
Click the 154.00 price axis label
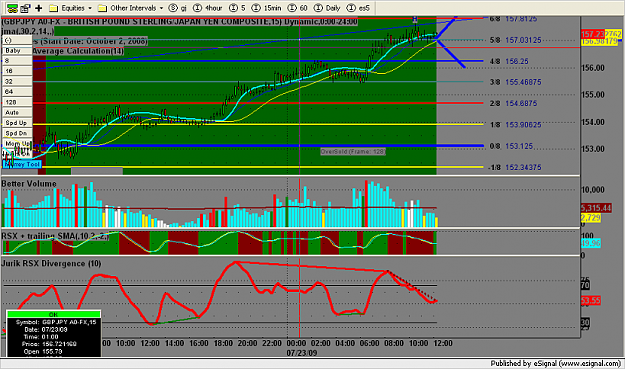pos(593,122)
